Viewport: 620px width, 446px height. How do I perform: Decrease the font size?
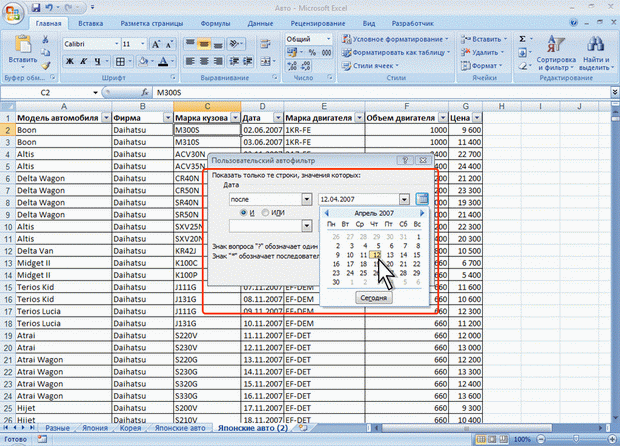pyautogui.click(x=169, y=44)
